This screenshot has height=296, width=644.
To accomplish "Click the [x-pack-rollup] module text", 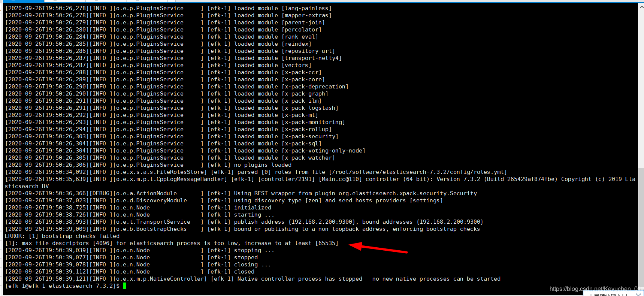I will click(x=306, y=129).
